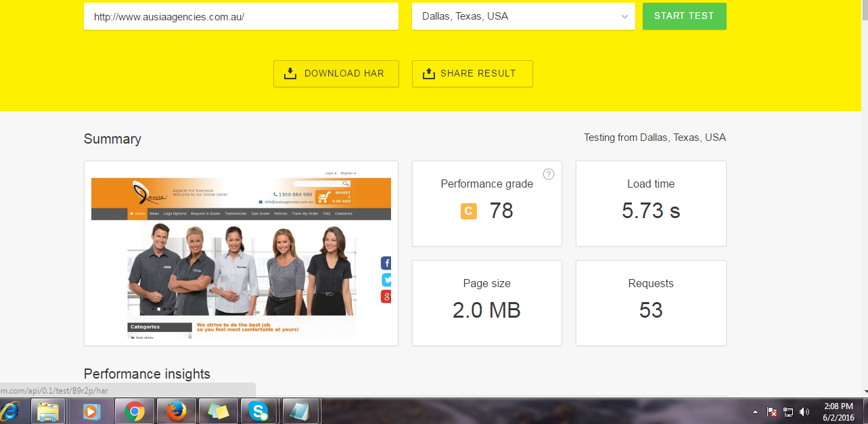The image size is (868, 424).
Task: Open Firefox from the taskbar
Action: point(176,411)
